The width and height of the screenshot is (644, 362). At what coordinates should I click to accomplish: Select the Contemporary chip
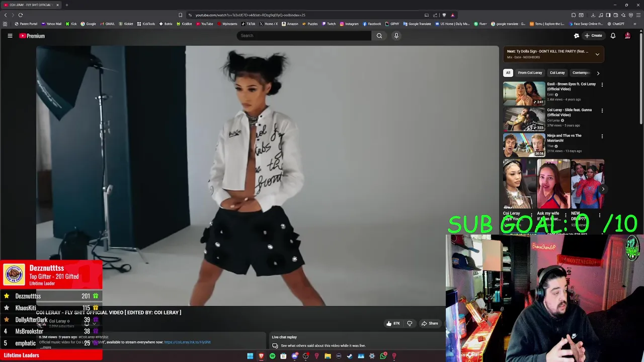581,73
